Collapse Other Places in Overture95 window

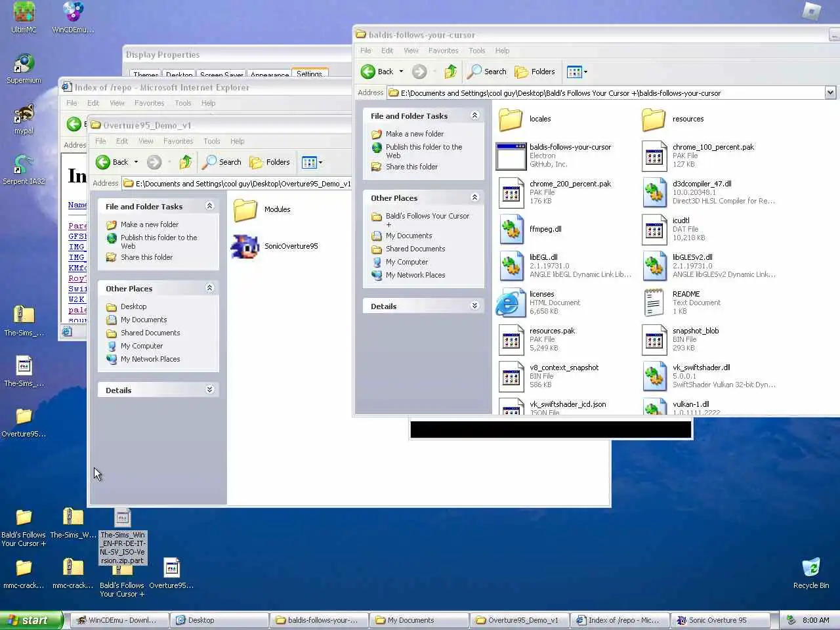209,288
